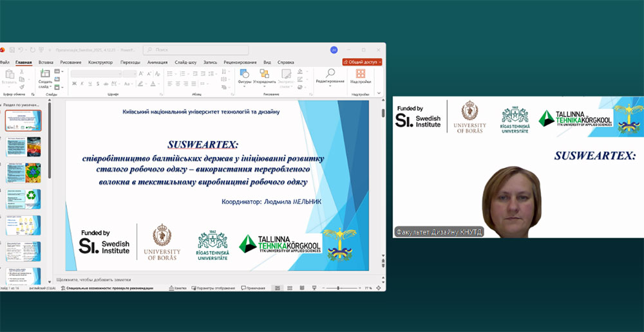Save the presentation using the save icon
Image resolution: width=644 pixels, height=332 pixels.
coord(12,50)
